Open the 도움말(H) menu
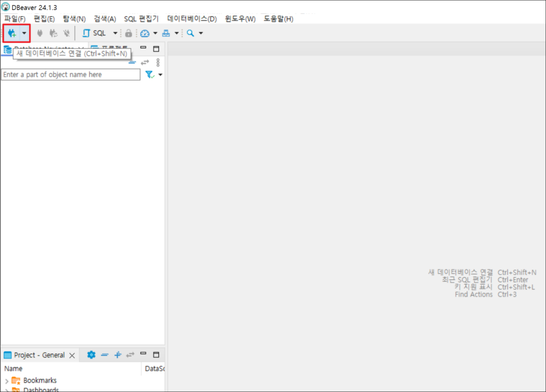Image resolution: width=546 pixels, height=392 pixels. pyautogui.click(x=278, y=19)
